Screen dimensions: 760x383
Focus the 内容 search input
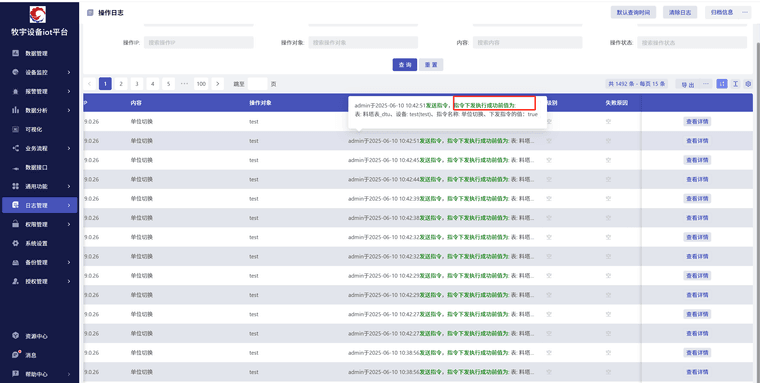tap(527, 43)
